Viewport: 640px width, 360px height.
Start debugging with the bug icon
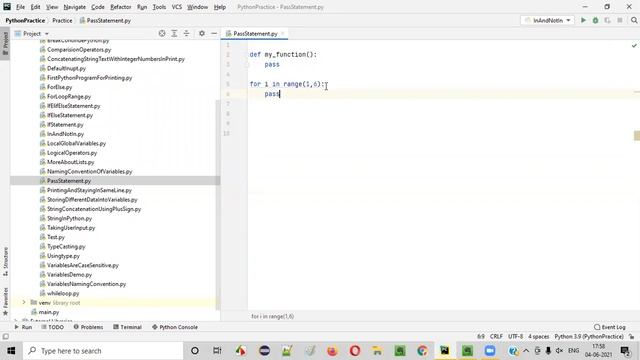(x=596, y=20)
